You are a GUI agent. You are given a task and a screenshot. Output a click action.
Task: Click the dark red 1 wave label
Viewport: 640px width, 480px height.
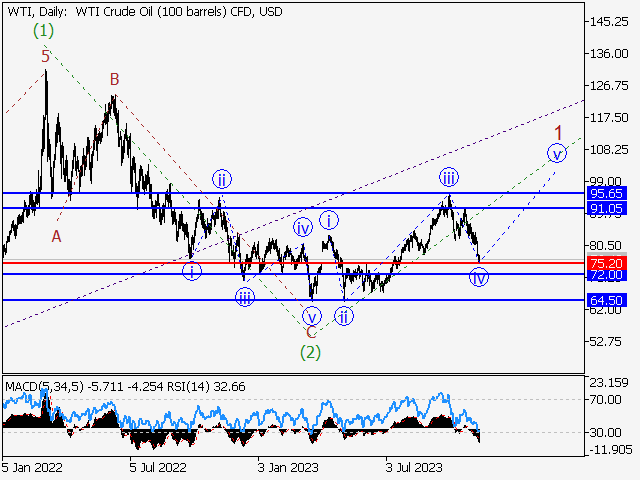pyautogui.click(x=558, y=133)
